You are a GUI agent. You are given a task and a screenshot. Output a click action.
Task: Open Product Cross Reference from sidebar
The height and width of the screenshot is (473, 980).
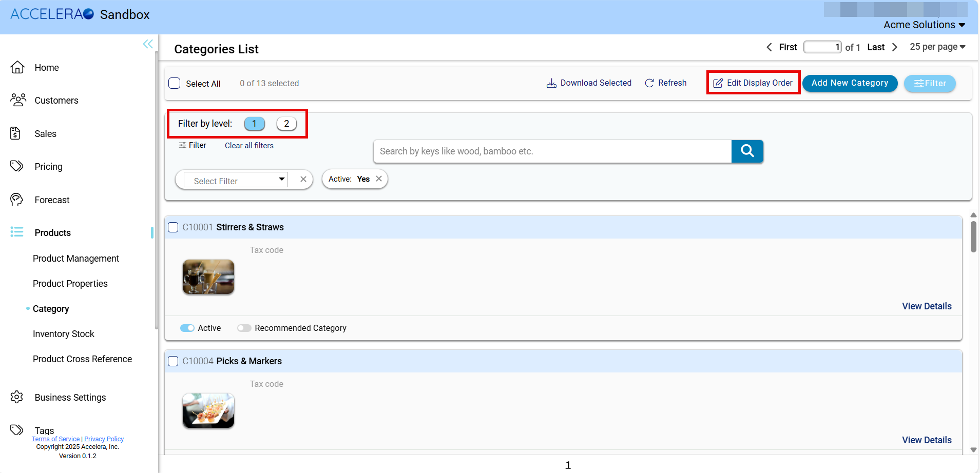coord(82,359)
